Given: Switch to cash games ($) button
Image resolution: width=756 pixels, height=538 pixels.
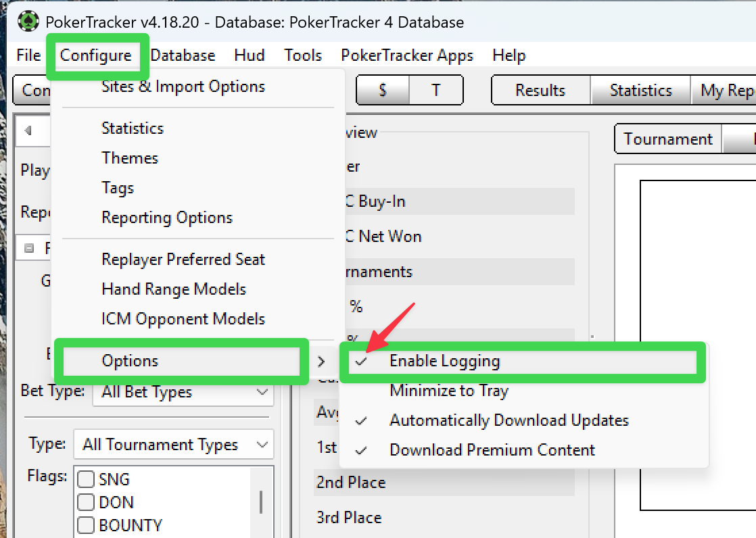Looking at the screenshot, I should (x=383, y=90).
